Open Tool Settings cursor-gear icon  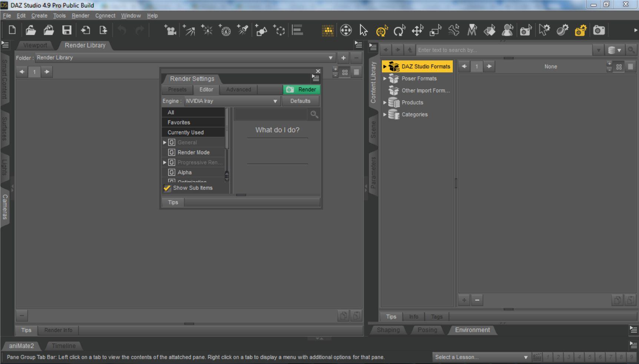click(x=544, y=30)
